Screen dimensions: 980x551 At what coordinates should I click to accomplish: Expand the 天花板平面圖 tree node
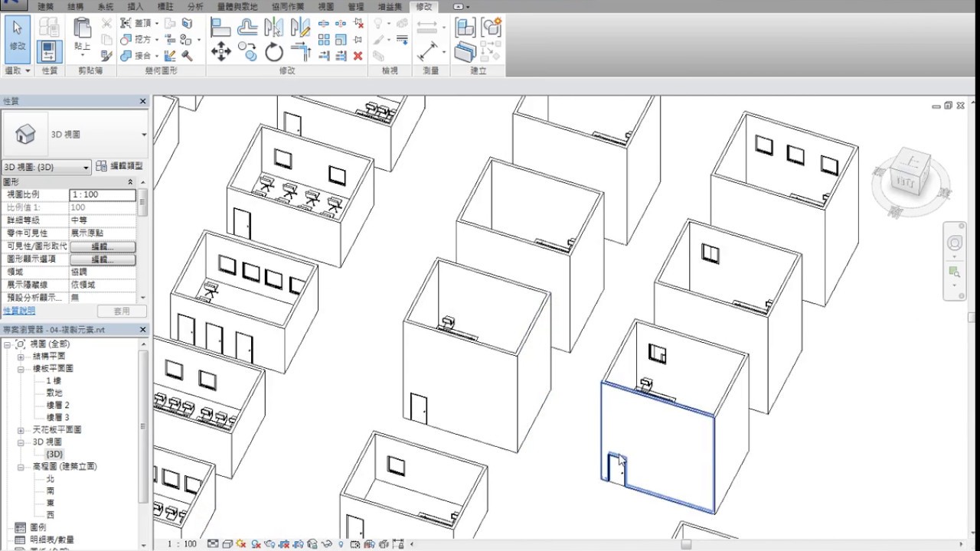coord(21,430)
